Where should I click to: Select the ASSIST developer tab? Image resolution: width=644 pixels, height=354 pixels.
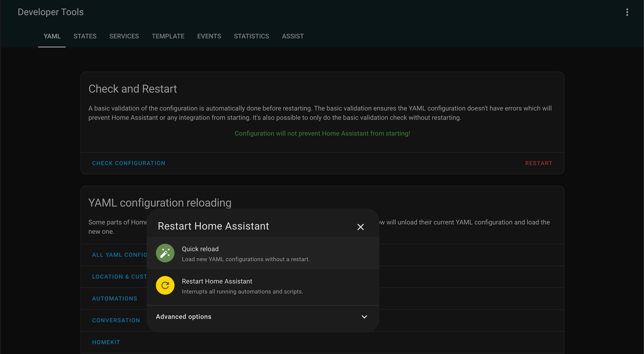(x=293, y=36)
